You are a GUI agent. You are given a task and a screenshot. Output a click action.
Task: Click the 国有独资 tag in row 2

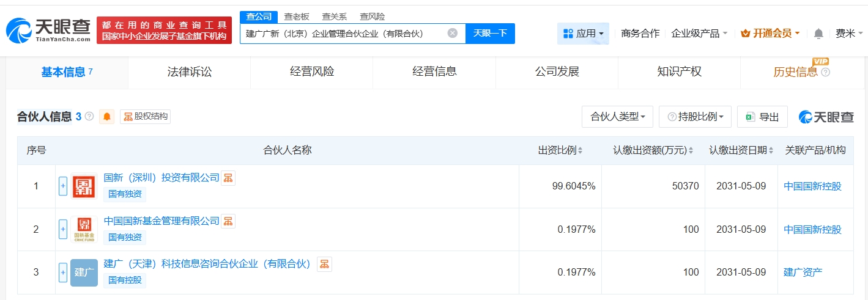pyautogui.click(x=125, y=237)
